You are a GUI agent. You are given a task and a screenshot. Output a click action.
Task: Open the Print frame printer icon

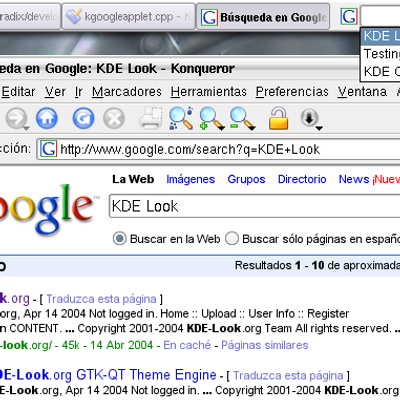pos(151,118)
